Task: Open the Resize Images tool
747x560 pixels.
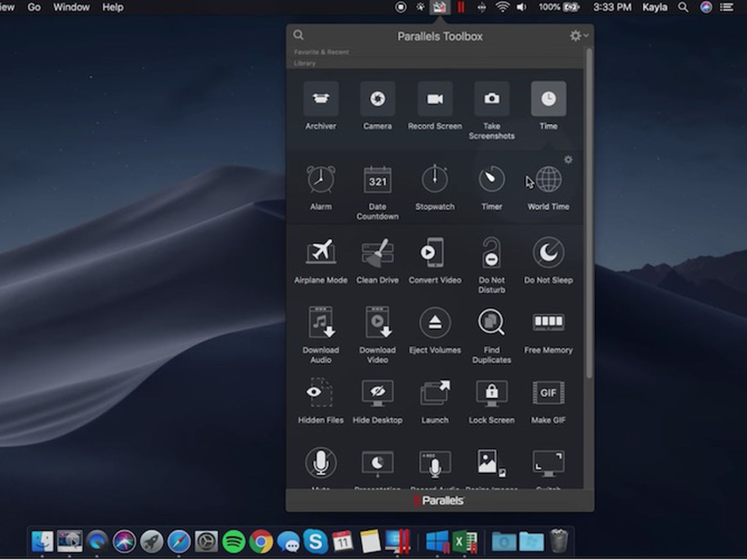Action: tap(492, 463)
